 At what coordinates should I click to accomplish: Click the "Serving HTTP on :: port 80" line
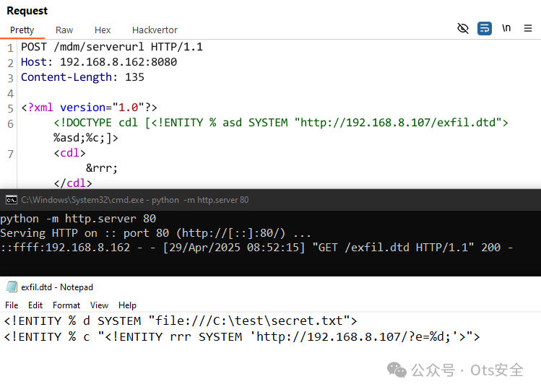tap(155, 233)
